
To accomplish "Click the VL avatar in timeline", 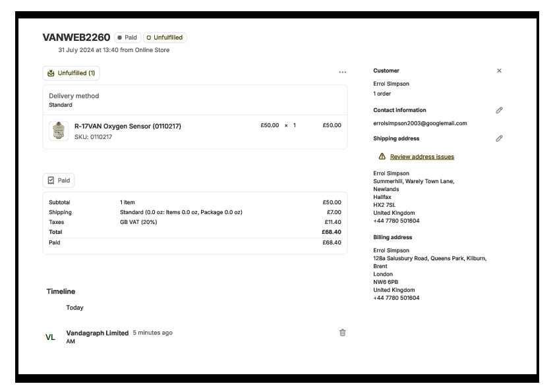I will (51, 337).
